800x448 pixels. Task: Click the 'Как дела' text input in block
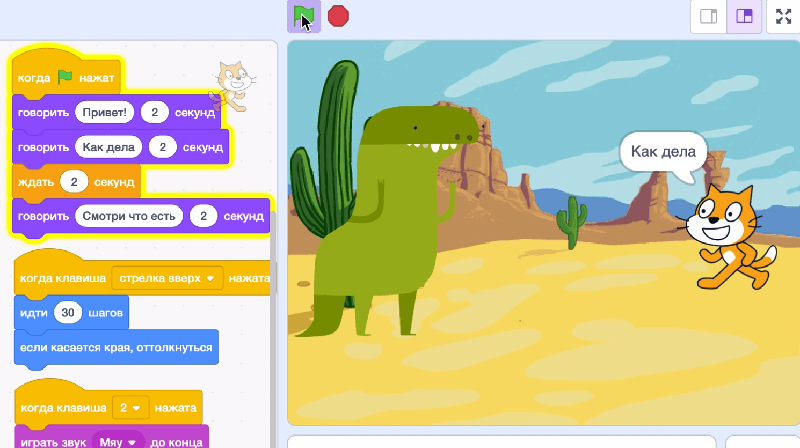click(108, 147)
